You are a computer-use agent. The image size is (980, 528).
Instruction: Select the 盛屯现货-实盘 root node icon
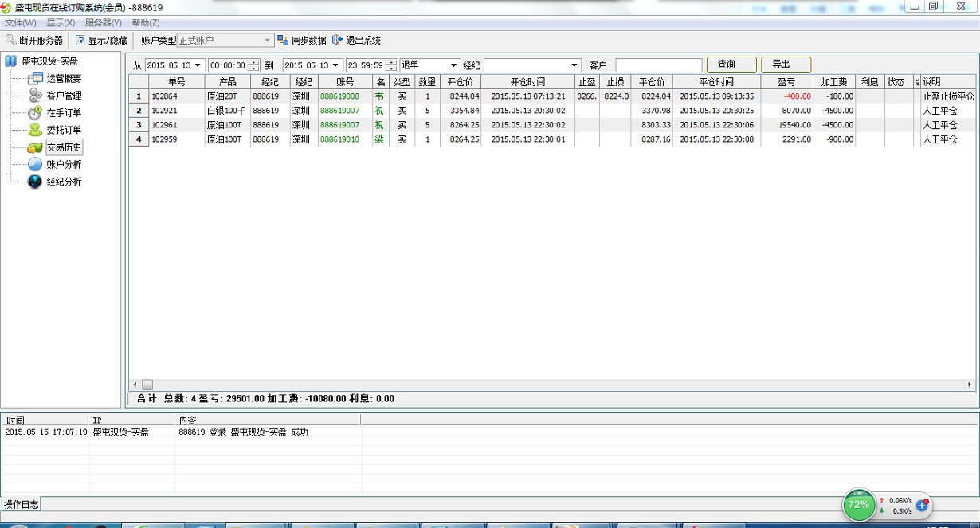click(11, 61)
